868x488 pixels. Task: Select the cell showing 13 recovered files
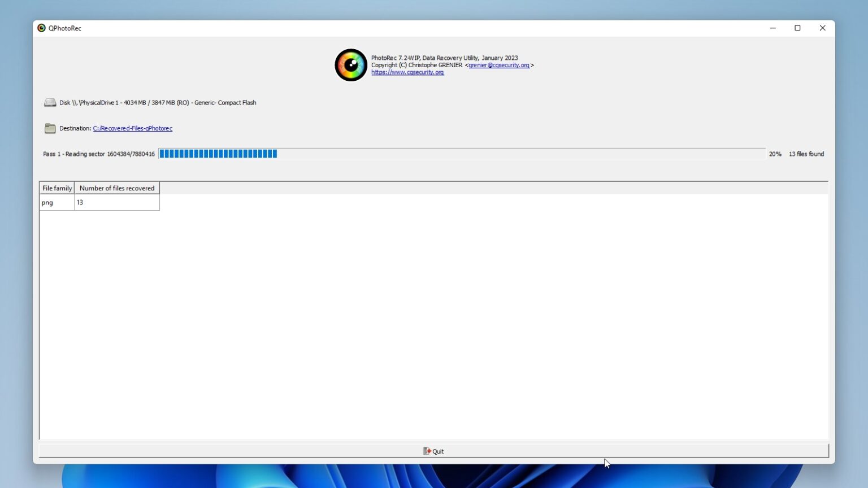[x=116, y=202]
